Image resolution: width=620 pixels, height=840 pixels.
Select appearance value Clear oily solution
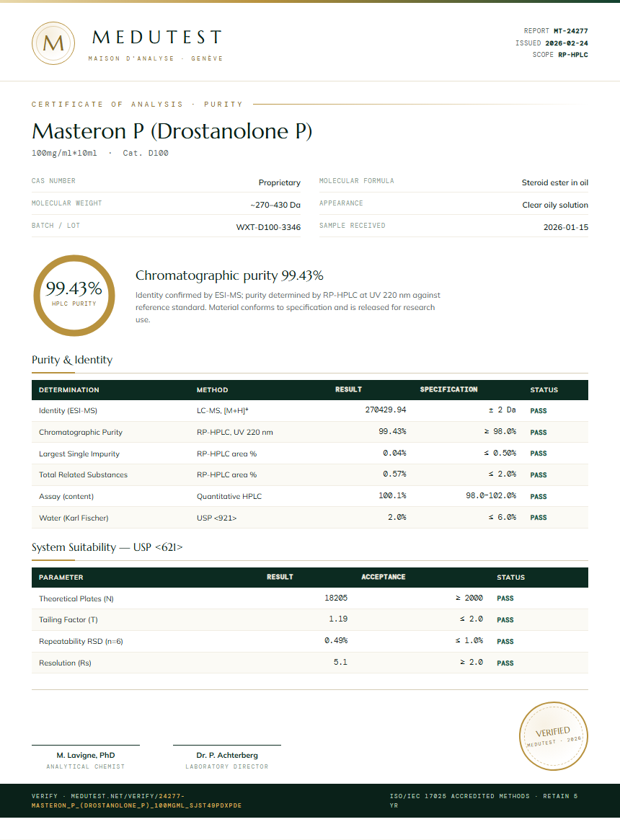click(555, 205)
